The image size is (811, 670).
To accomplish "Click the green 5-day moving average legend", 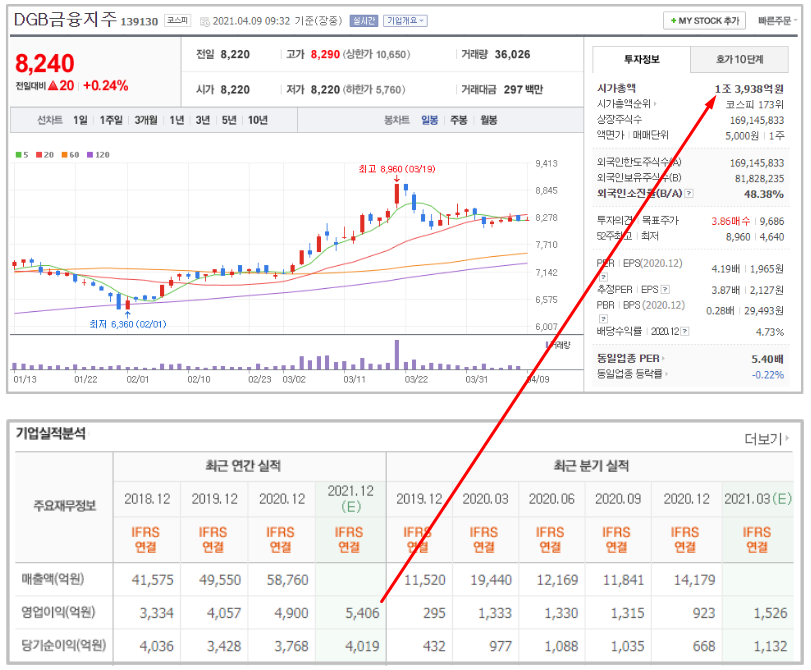I will coord(22,155).
